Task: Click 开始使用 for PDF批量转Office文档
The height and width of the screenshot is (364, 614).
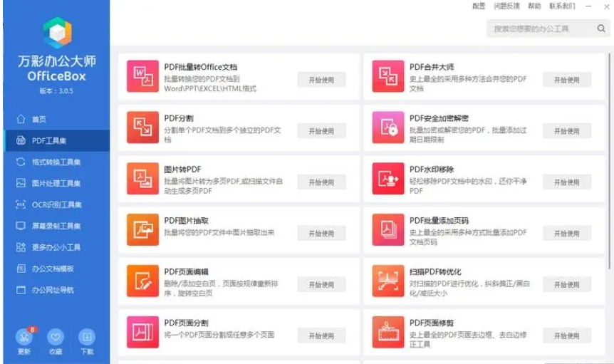Action: tap(321, 80)
